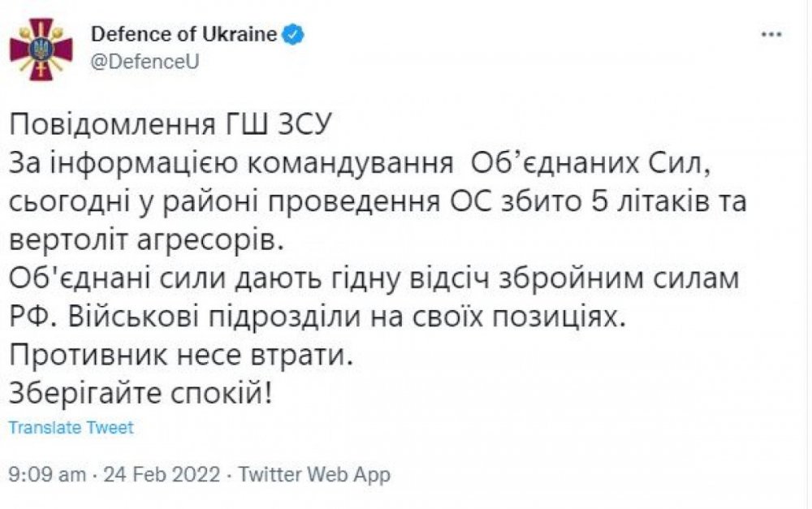This screenshot has height=509, width=812.
Task: Click the line "Противник несе втрати."
Action: 181,356
